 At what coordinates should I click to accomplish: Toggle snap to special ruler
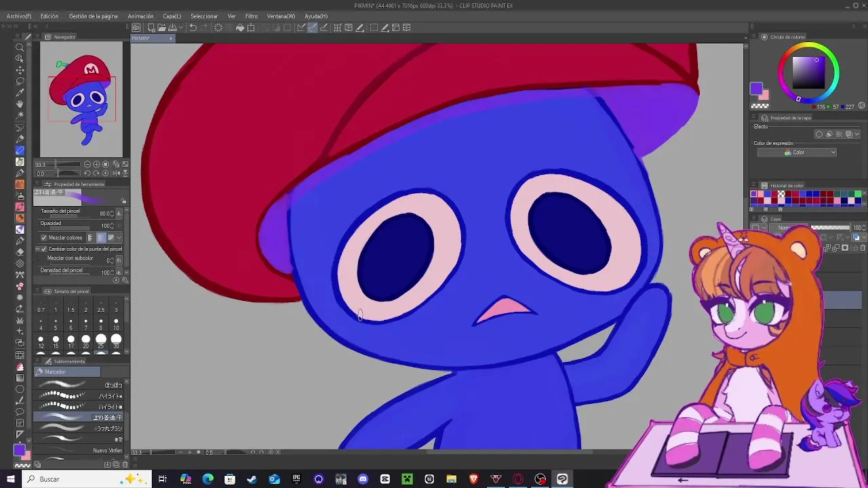313,27
